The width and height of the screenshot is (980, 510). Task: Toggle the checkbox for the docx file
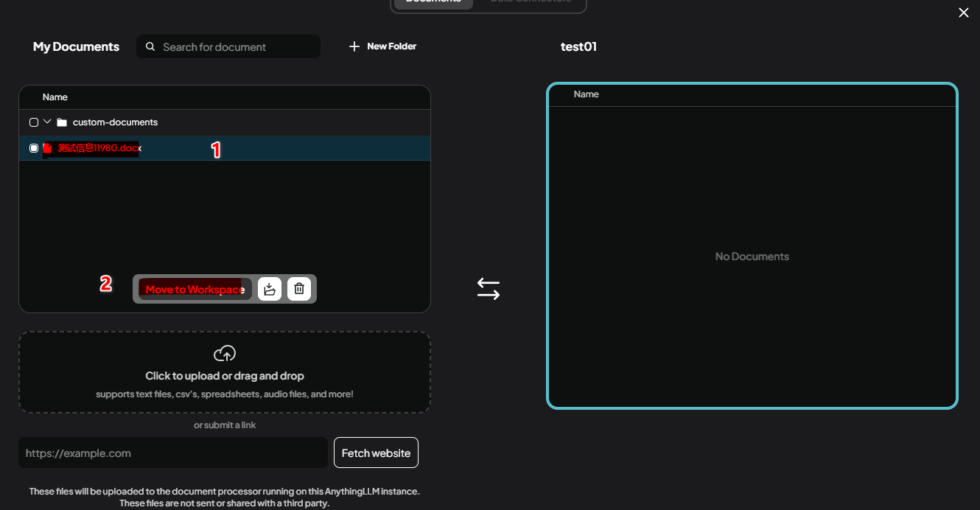click(x=34, y=148)
